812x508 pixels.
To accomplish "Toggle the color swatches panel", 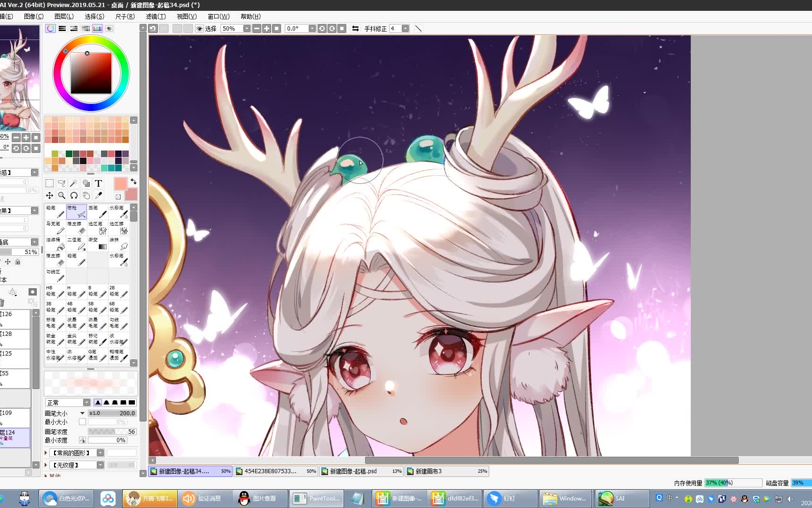I will click(x=97, y=29).
